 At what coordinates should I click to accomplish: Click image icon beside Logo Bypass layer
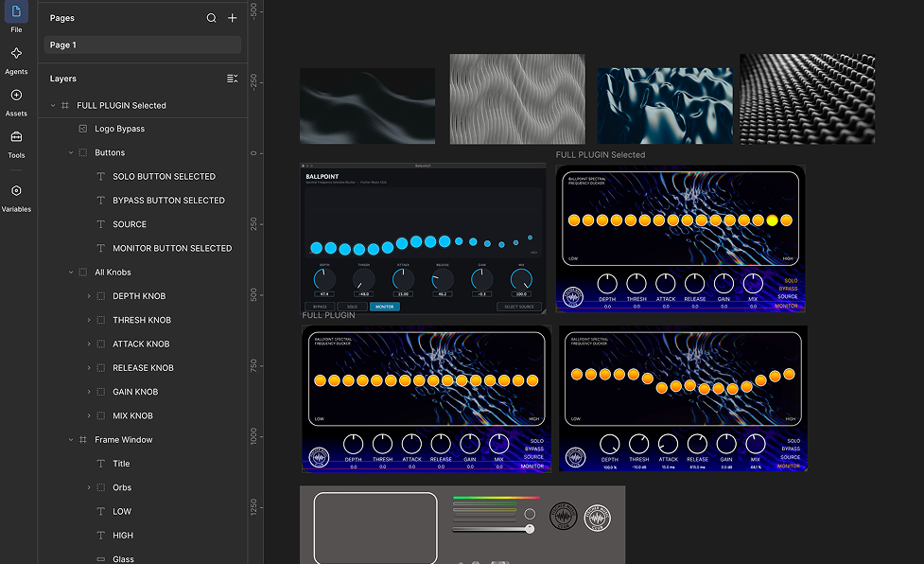tap(83, 129)
